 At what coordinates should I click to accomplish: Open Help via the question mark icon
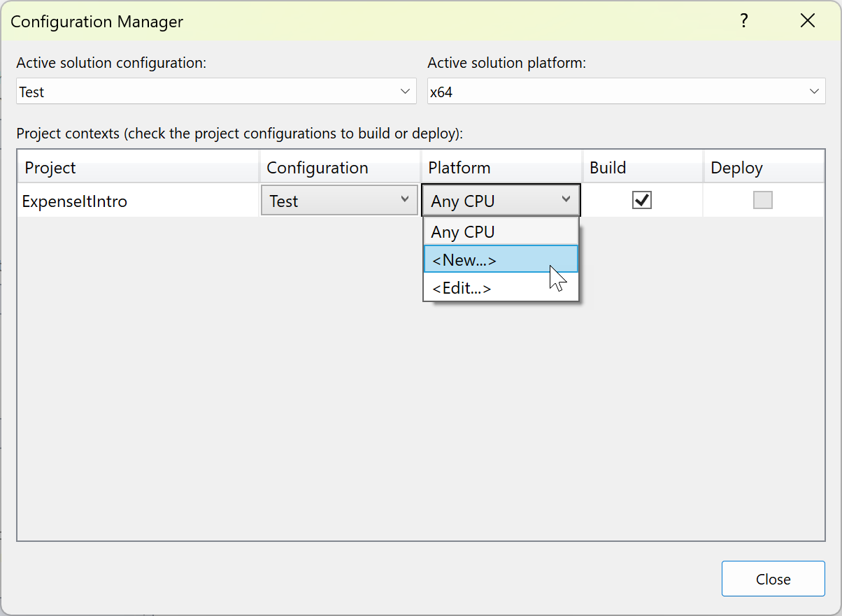(x=743, y=21)
